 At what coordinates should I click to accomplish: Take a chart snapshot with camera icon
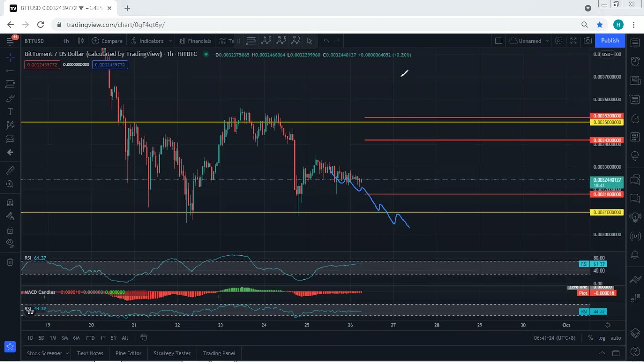[x=588, y=41]
